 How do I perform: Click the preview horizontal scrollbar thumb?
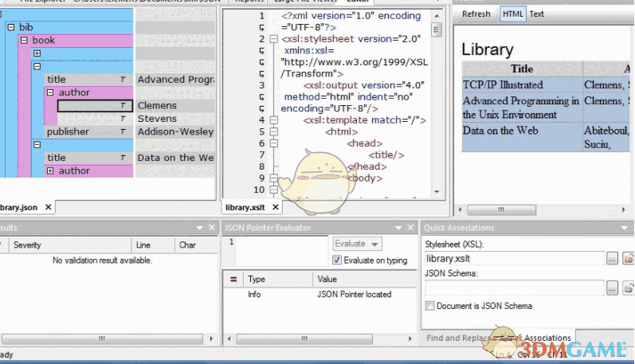(501, 209)
